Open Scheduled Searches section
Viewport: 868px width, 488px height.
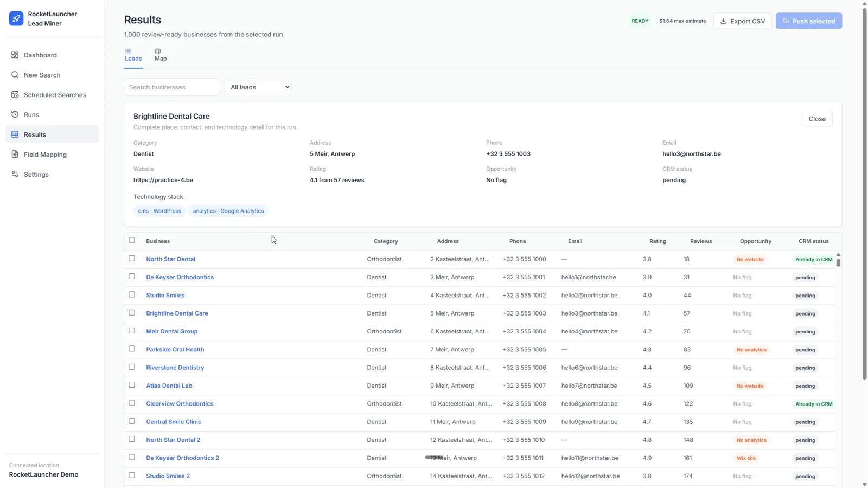pos(52,95)
